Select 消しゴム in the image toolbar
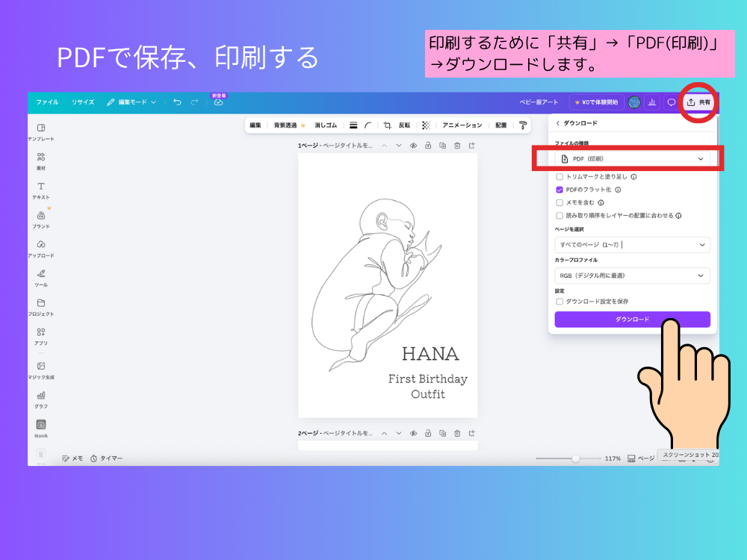This screenshot has height=560, width=747. (326, 125)
